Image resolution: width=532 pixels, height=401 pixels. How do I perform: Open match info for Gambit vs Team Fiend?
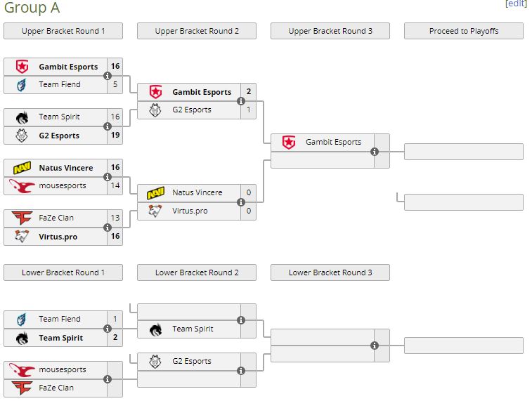(108, 76)
